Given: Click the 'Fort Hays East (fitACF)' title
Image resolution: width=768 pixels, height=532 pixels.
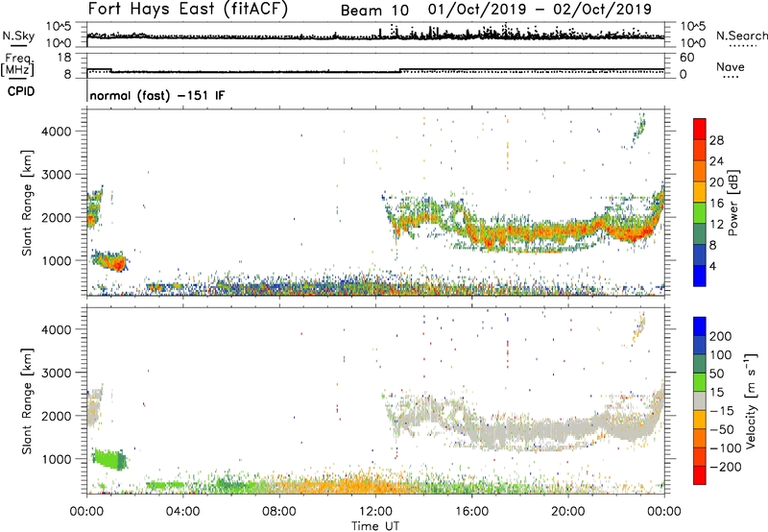Looking at the screenshot, I should click(x=188, y=9).
